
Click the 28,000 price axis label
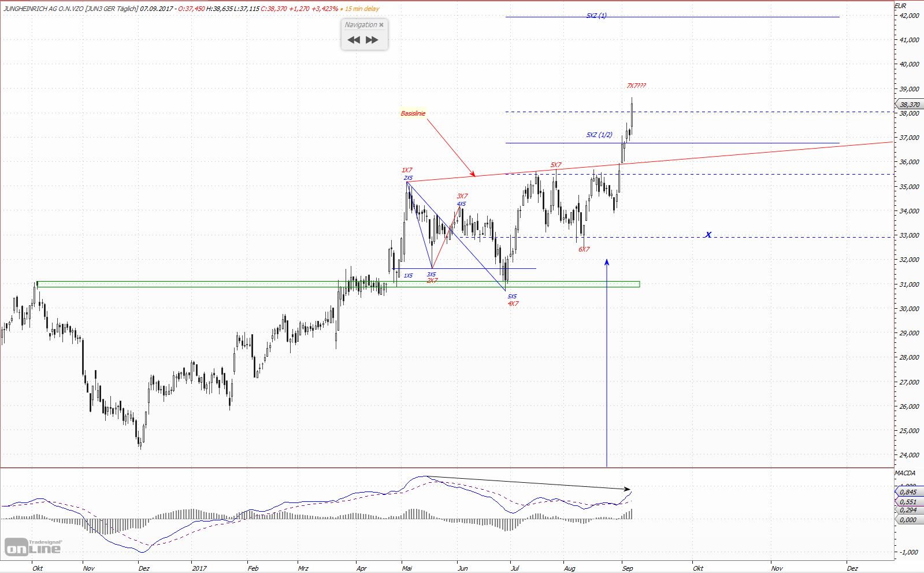pyautogui.click(x=909, y=357)
